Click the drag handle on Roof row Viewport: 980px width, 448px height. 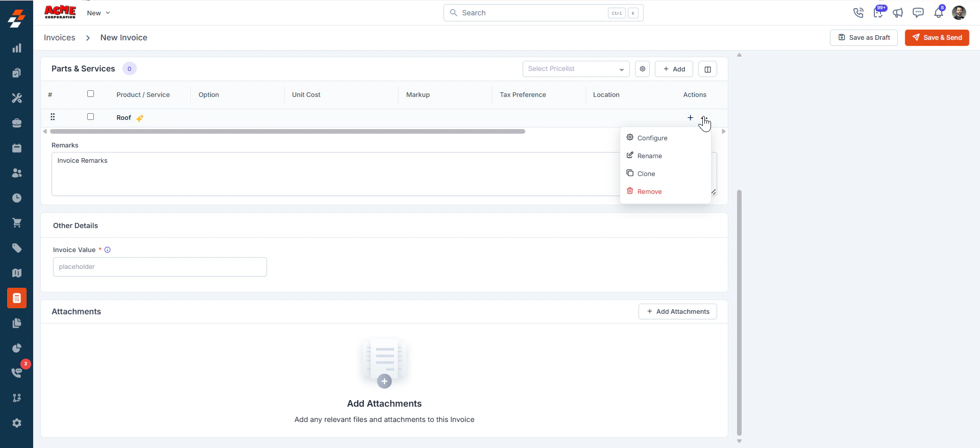(x=53, y=117)
